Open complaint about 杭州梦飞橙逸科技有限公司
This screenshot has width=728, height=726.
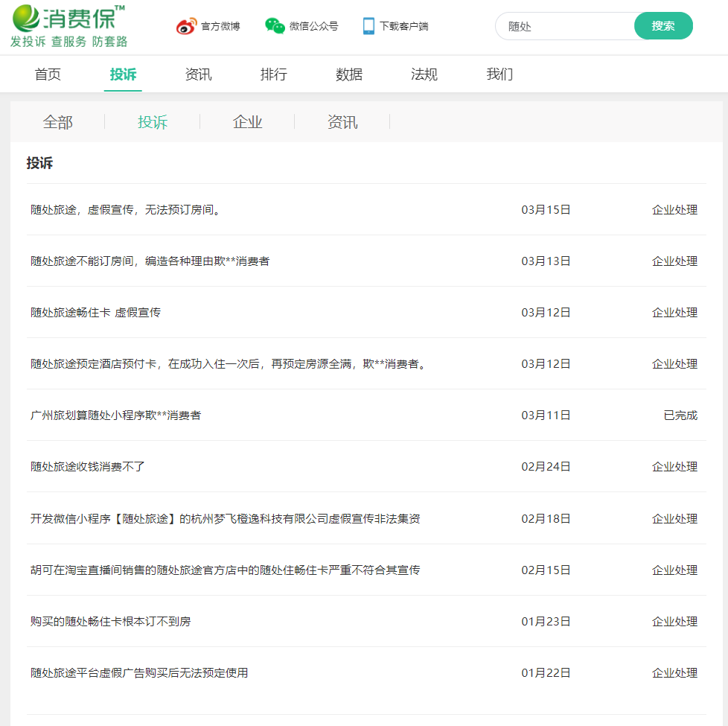(226, 519)
